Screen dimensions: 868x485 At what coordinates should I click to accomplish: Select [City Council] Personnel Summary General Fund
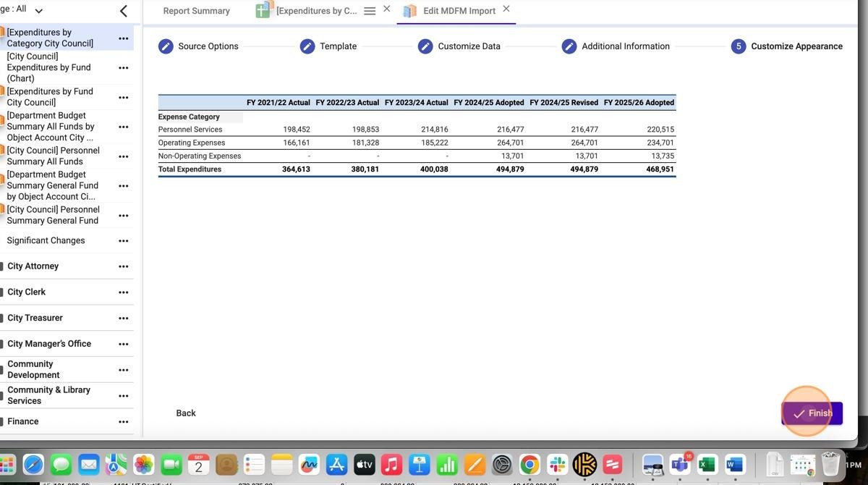pos(53,215)
